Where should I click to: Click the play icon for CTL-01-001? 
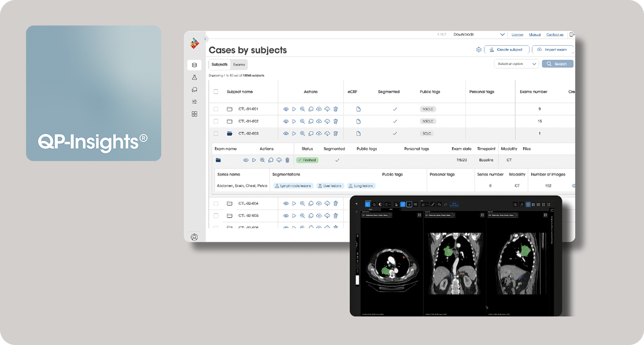[x=294, y=109]
